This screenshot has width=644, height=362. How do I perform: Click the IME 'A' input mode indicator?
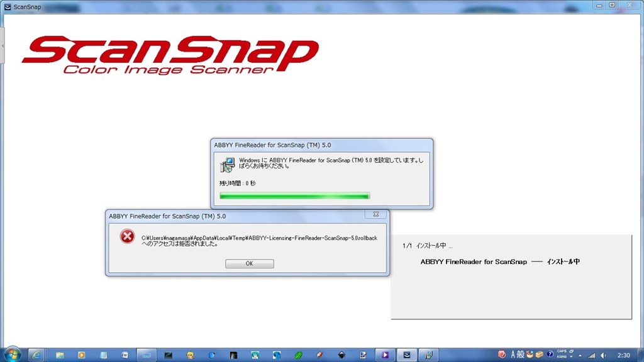513,354
